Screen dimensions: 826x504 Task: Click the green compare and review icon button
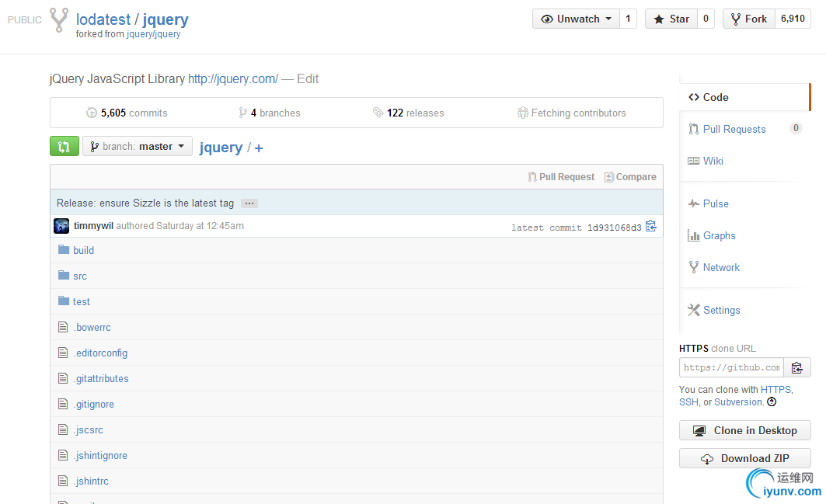click(64, 146)
